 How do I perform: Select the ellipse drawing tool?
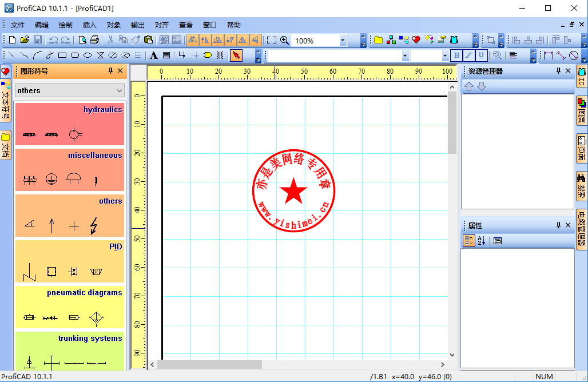point(88,55)
